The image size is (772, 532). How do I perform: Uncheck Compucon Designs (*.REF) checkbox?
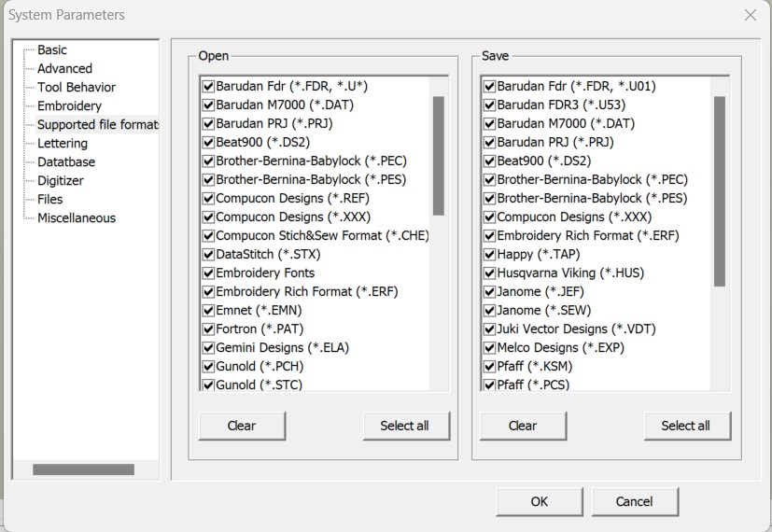click(208, 199)
